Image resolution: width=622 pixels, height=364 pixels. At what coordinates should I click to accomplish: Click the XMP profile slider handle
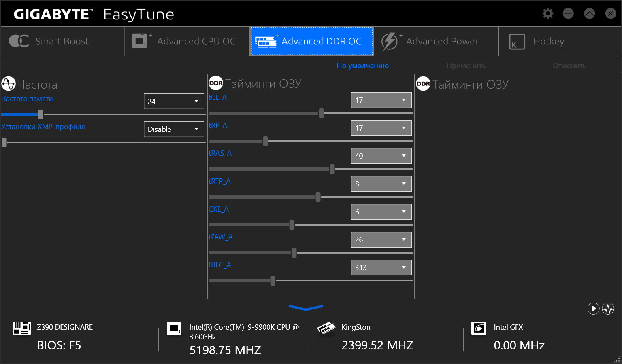(x=4, y=142)
